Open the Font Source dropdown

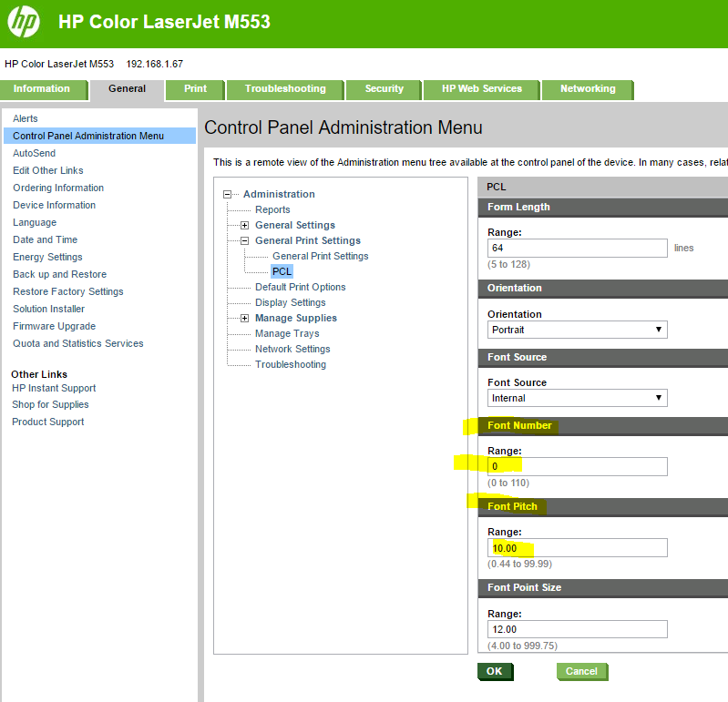coord(577,398)
